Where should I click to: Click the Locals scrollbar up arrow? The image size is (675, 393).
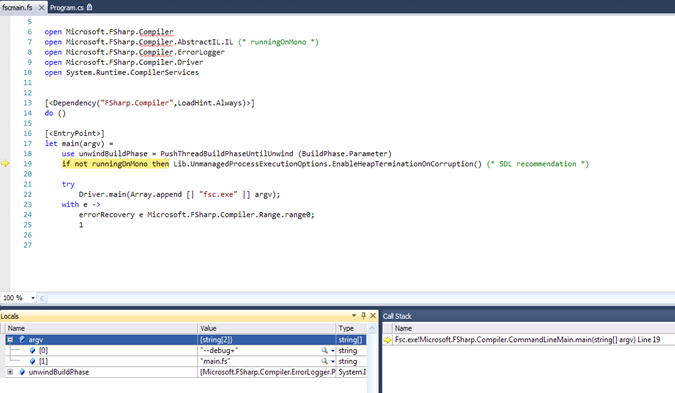(x=372, y=328)
